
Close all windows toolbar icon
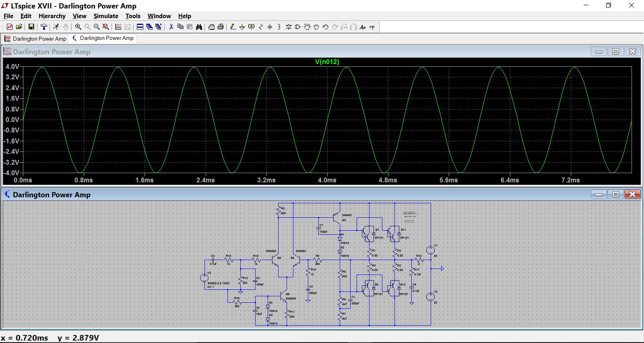click(159, 27)
